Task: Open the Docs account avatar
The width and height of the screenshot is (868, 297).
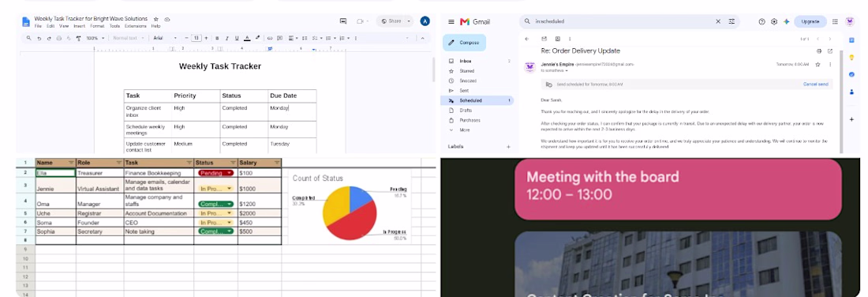Action: coord(425,21)
